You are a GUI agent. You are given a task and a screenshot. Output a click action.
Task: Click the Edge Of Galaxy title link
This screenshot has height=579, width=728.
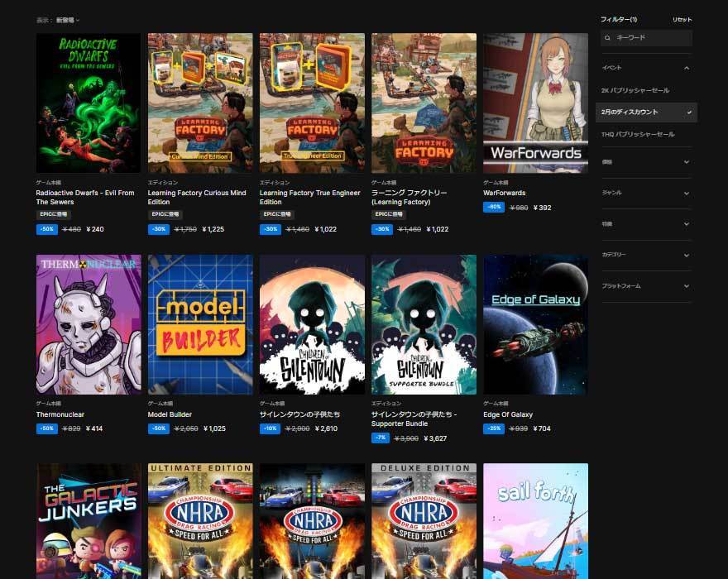(508, 414)
